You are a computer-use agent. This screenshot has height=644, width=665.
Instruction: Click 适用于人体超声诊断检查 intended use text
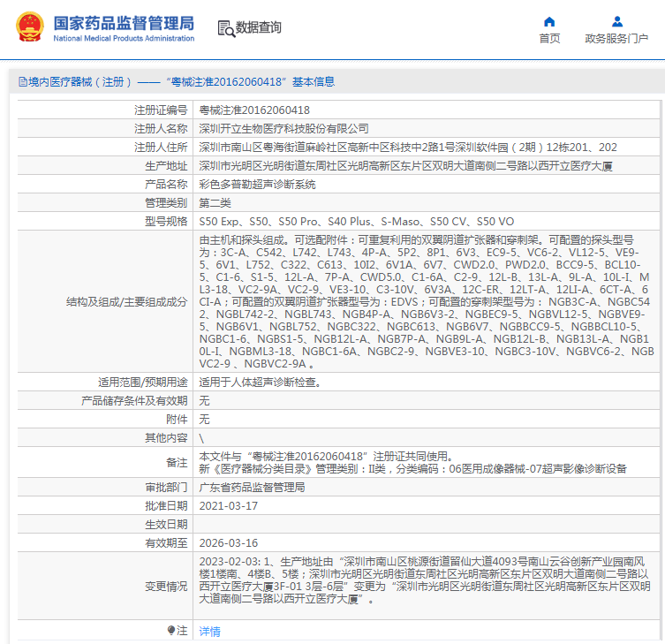click(260, 383)
